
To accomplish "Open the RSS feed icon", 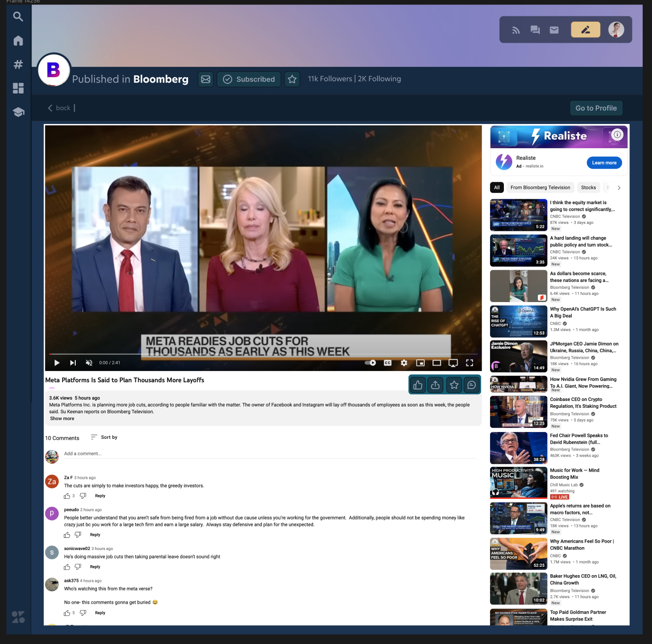I will coord(516,30).
